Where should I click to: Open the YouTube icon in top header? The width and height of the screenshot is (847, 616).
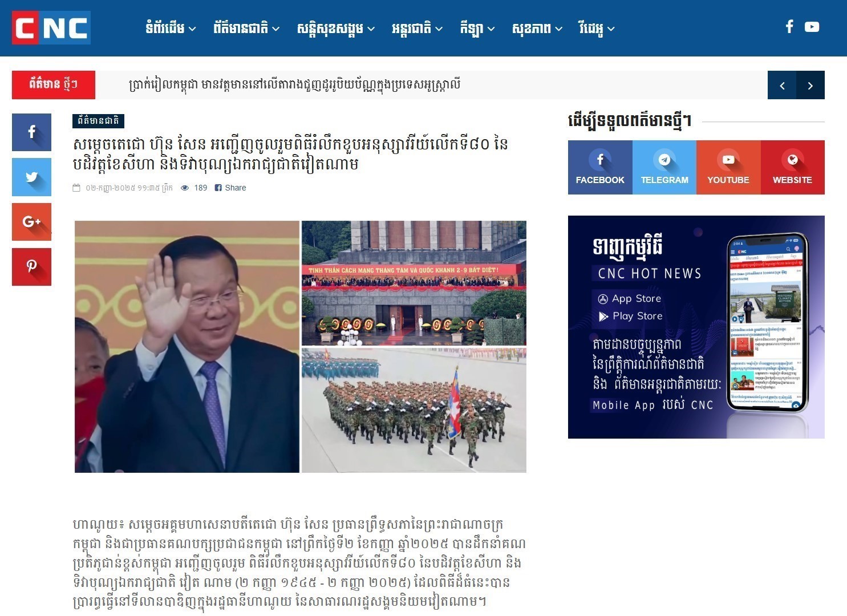click(x=812, y=27)
